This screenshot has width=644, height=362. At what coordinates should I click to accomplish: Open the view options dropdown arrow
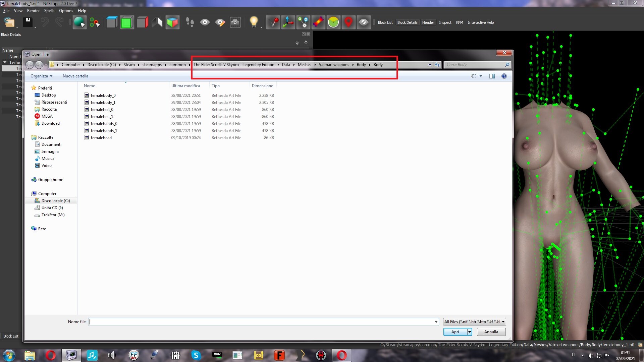(481, 76)
